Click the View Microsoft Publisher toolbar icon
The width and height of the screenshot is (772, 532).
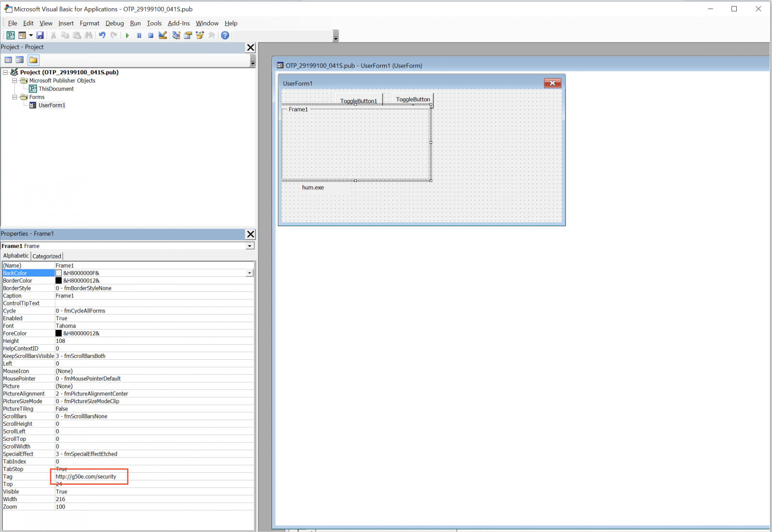(11, 35)
